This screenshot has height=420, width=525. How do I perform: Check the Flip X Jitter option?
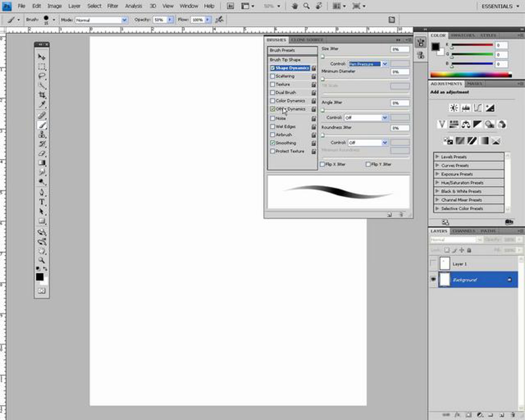[x=322, y=164]
